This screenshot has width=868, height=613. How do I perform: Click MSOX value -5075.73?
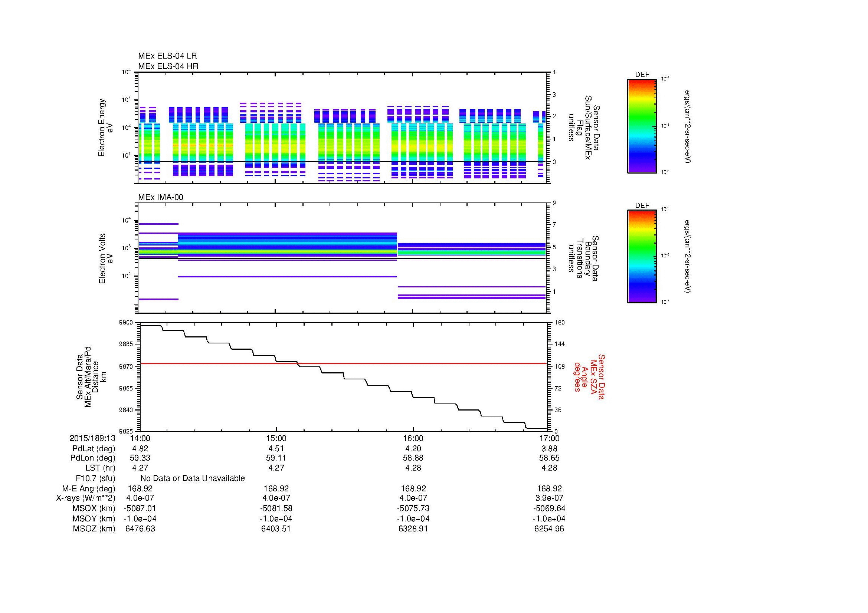[x=413, y=508]
